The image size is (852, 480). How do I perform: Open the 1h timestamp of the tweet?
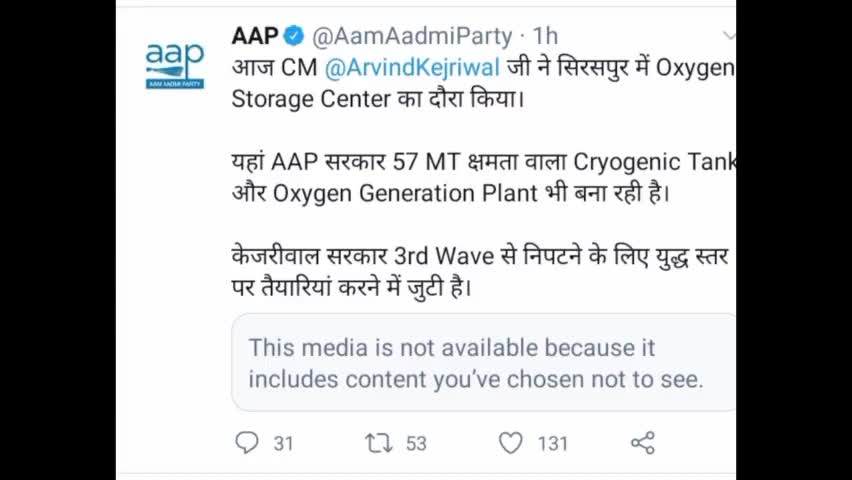click(545, 37)
